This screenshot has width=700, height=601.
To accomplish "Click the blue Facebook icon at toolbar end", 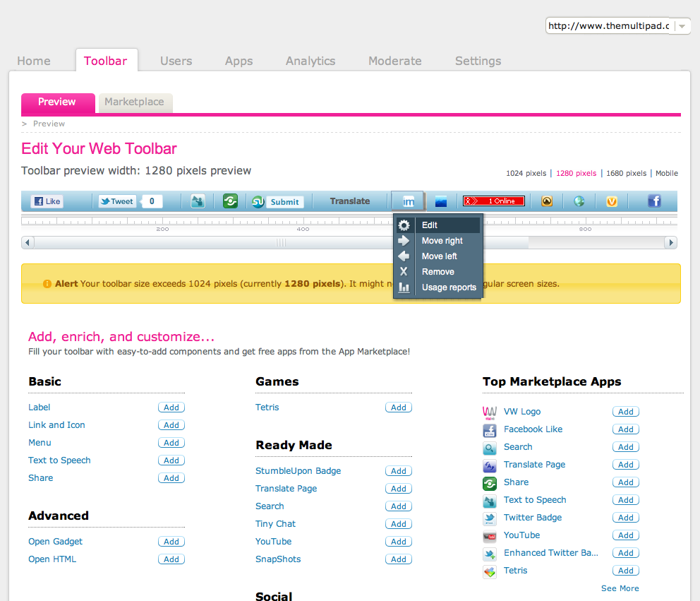I will pos(654,201).
